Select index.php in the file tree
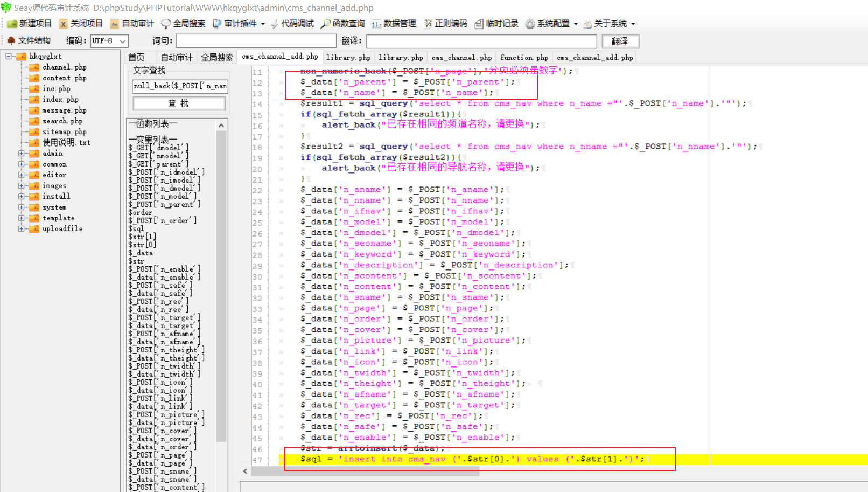Viewport: 868px width, 492px height. (60, 99)
